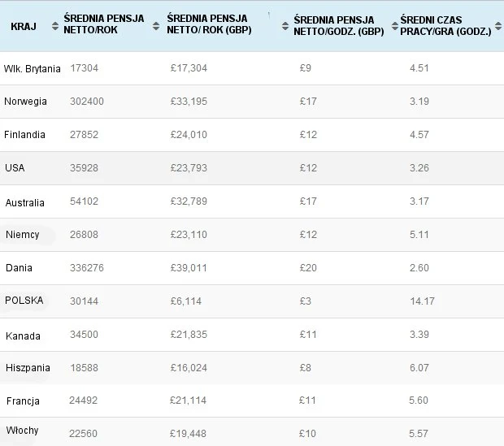Click the ŚREDNI CZAS PRACY/GRA (GODZ.) header text
The height and width of the screenshot is (446, 504).
(445, 26)
